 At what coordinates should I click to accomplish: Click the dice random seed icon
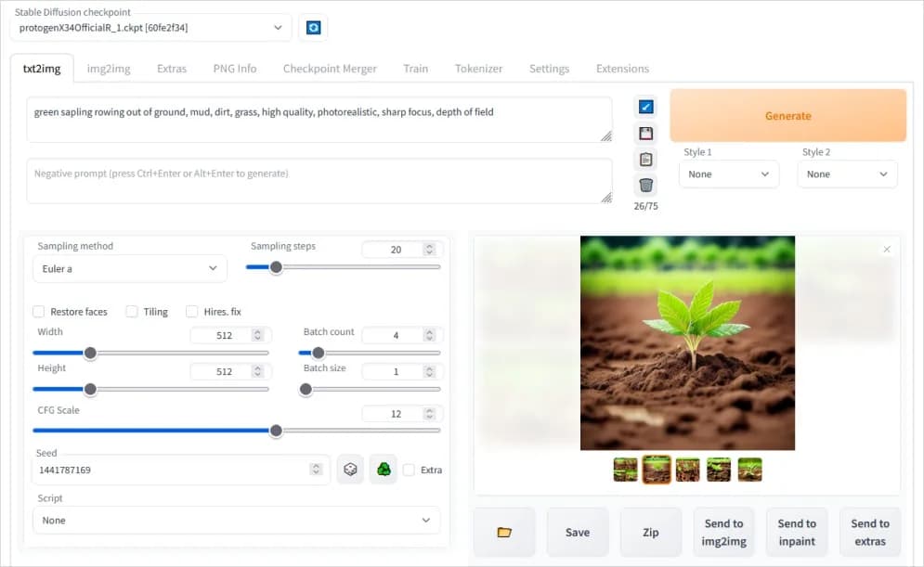tap(350, 470)
